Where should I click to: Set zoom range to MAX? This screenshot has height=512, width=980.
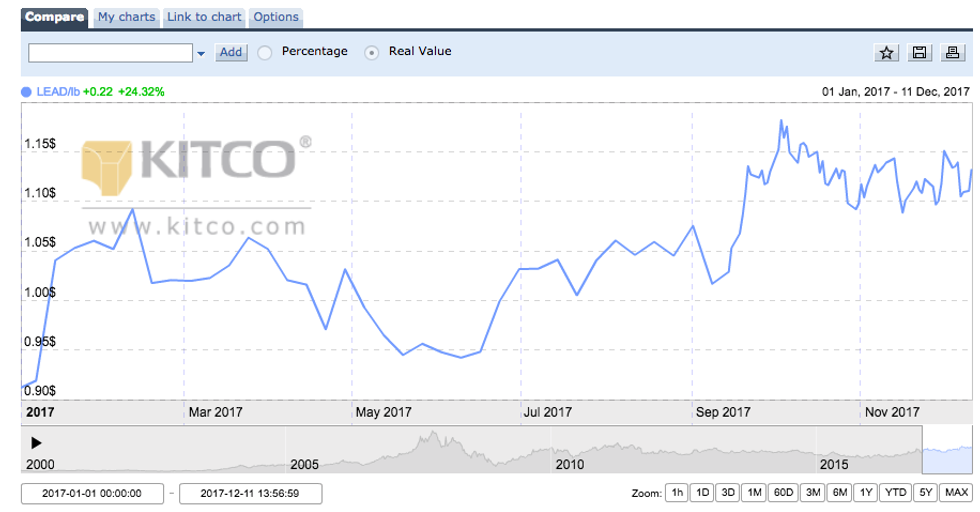coord(956,493)
